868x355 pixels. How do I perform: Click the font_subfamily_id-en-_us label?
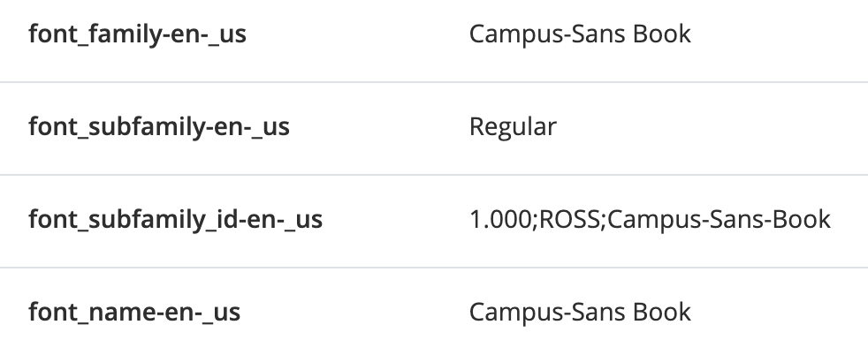(175, 219)
